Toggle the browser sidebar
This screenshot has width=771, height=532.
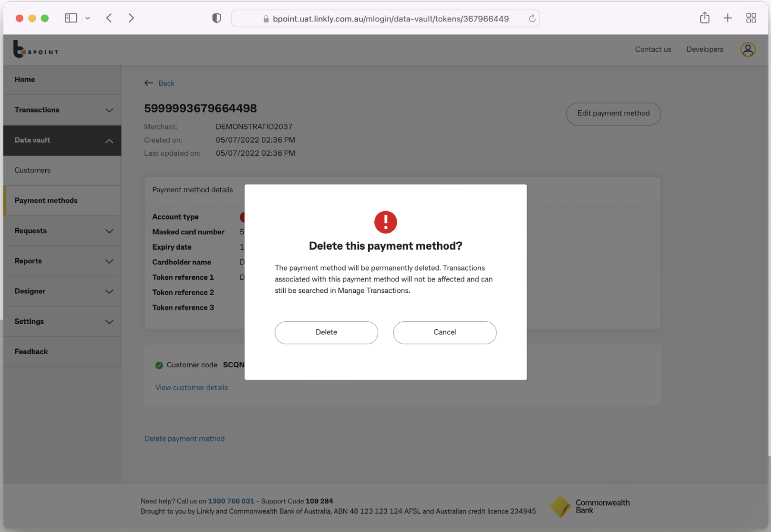71,18
